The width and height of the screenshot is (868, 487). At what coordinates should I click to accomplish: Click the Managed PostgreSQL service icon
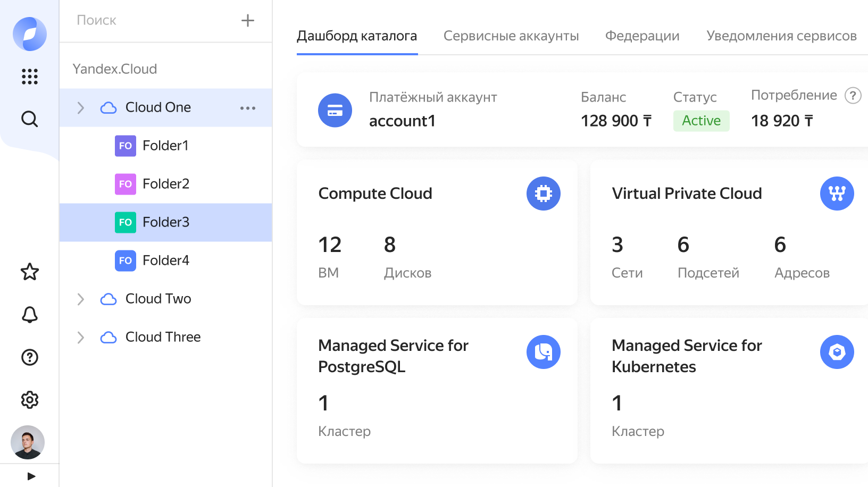(543, 352)
